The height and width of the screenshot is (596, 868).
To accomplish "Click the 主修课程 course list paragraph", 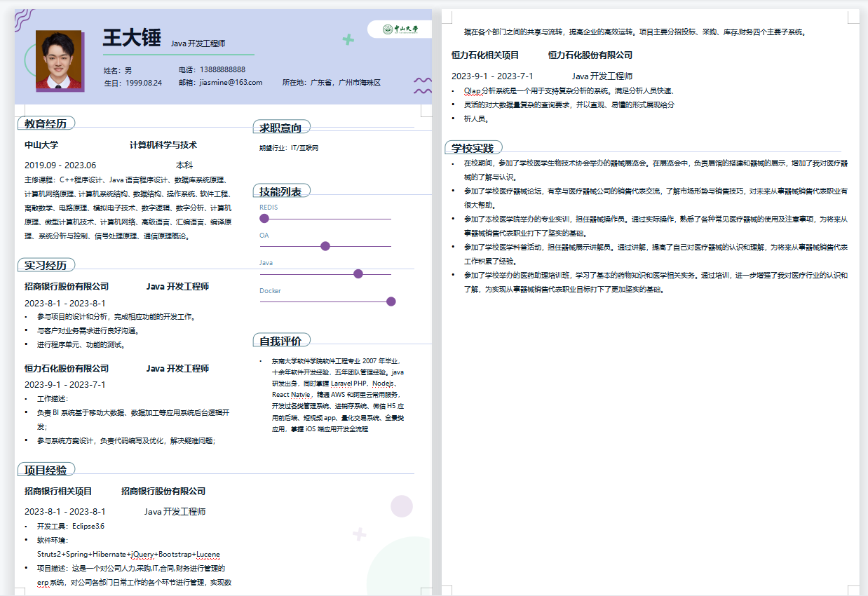I will pos(128,208).
